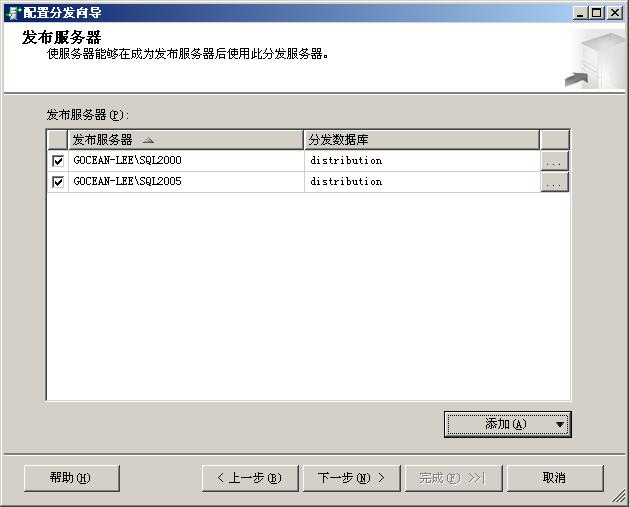The image size is (629, 507).
Task: Click distribution cell in the SQL2005 row
Action: (422, 182)
